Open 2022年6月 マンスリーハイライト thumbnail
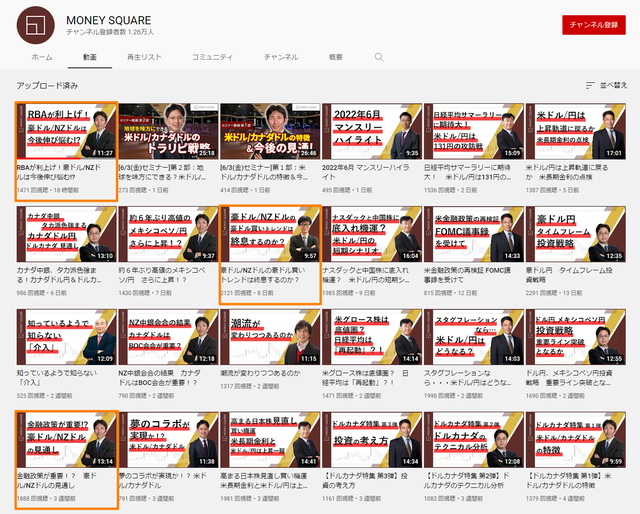640x514 pixels. (372, 131)
